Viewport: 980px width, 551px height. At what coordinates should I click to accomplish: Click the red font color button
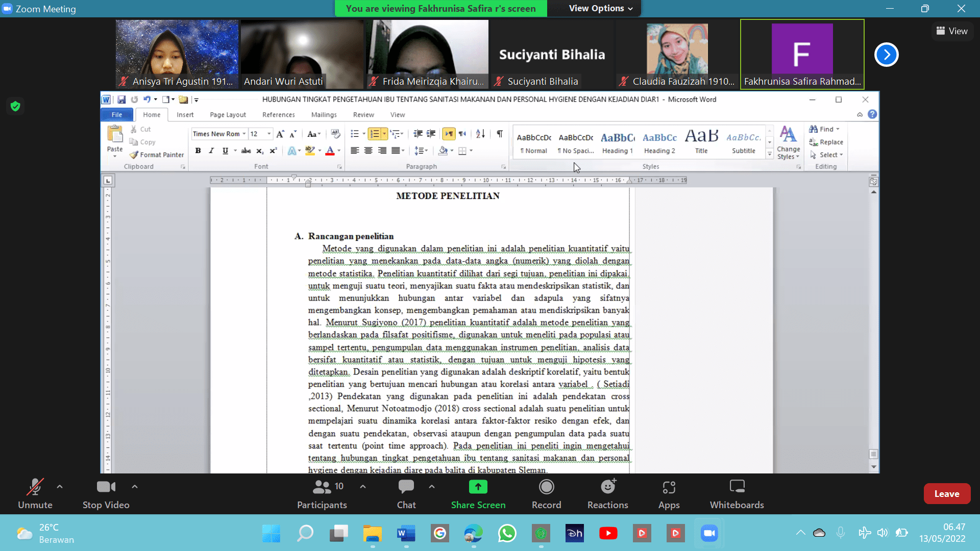(330, 151)
